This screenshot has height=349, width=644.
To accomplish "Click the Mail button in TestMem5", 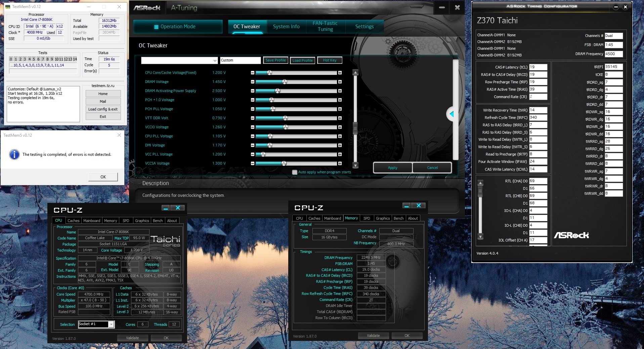I will 103,101.
